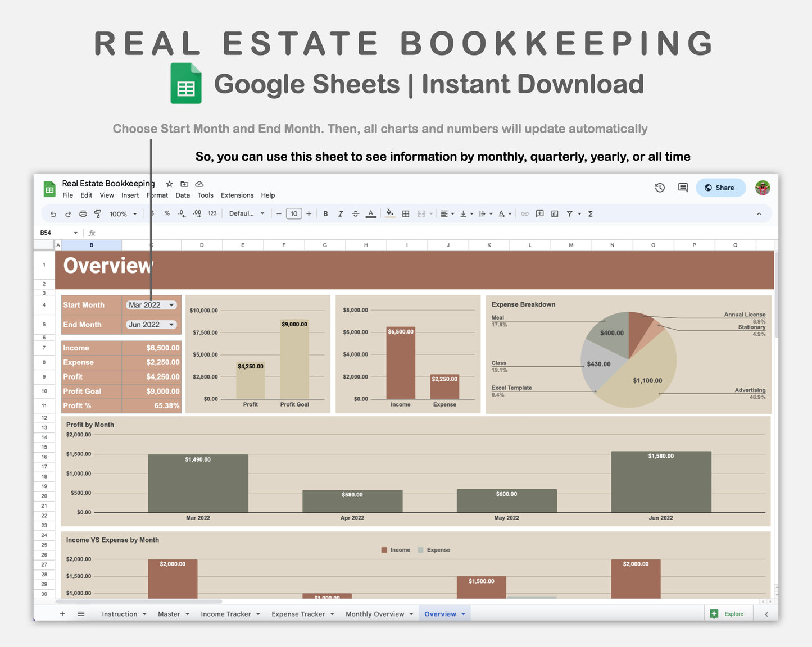Apply currency format to cells
The width and height of the screenshot is (812, 647).
pos(151,213)
